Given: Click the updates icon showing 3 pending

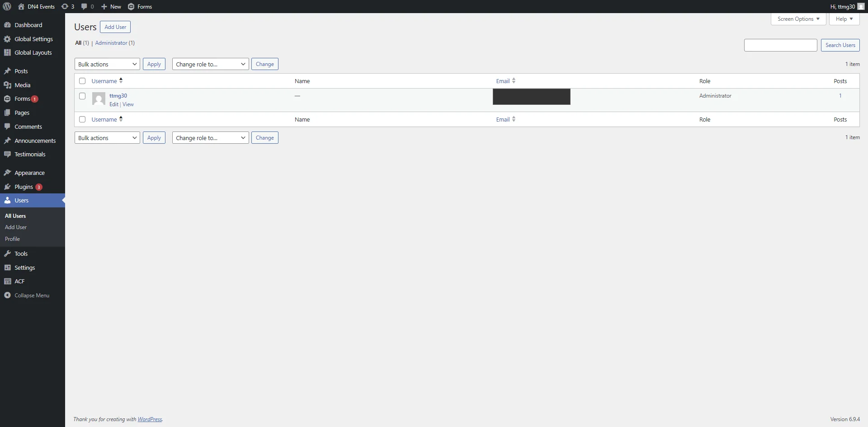Looking at the screenshot, I should pos(67,6).
